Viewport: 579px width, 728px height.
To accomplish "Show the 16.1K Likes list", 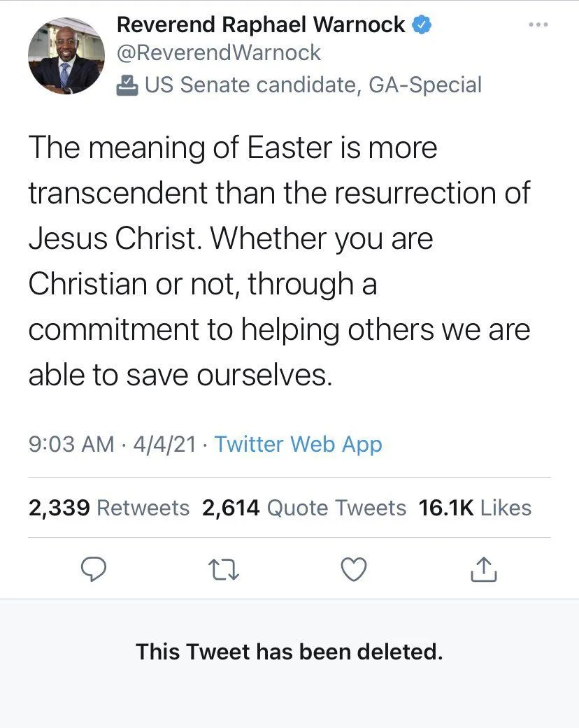I will 475,508.
